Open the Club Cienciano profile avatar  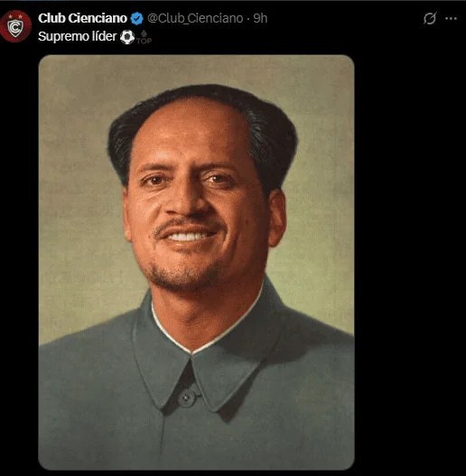point(15,26)
